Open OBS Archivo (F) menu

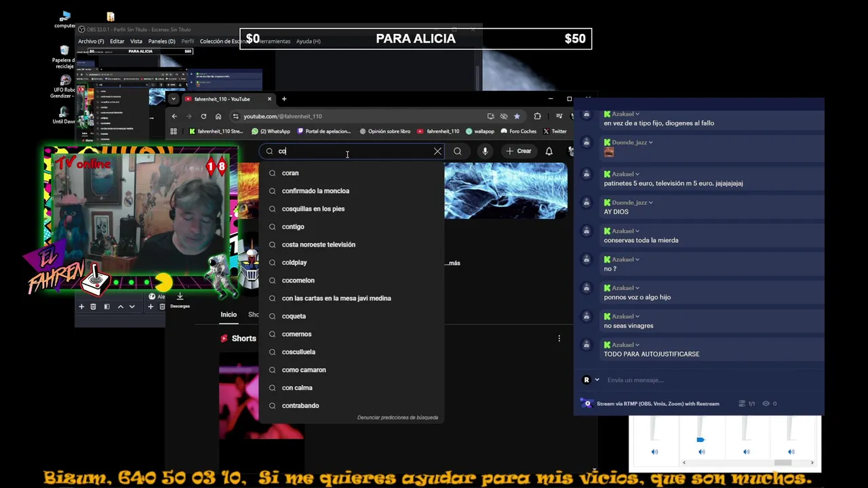(91, 41)
